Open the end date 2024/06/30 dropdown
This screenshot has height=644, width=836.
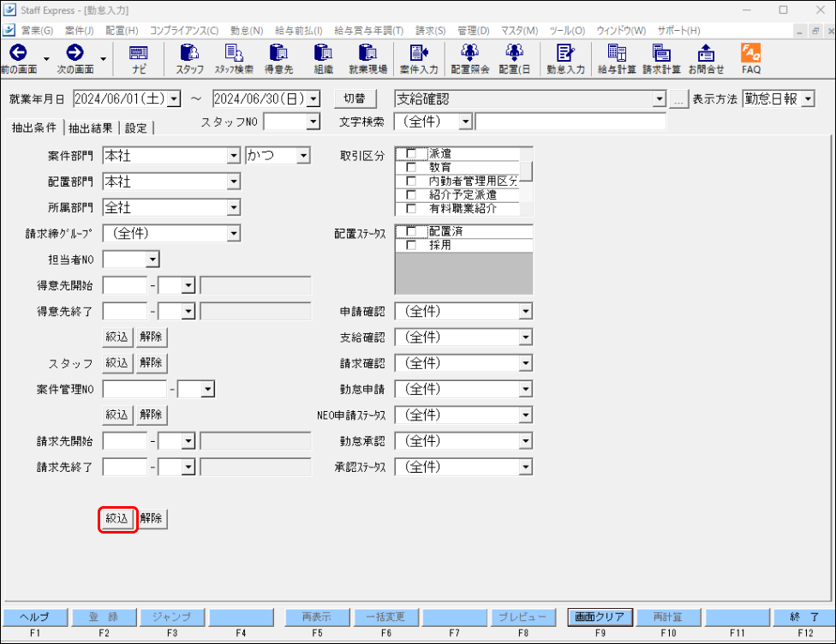(x=314, y=99)
